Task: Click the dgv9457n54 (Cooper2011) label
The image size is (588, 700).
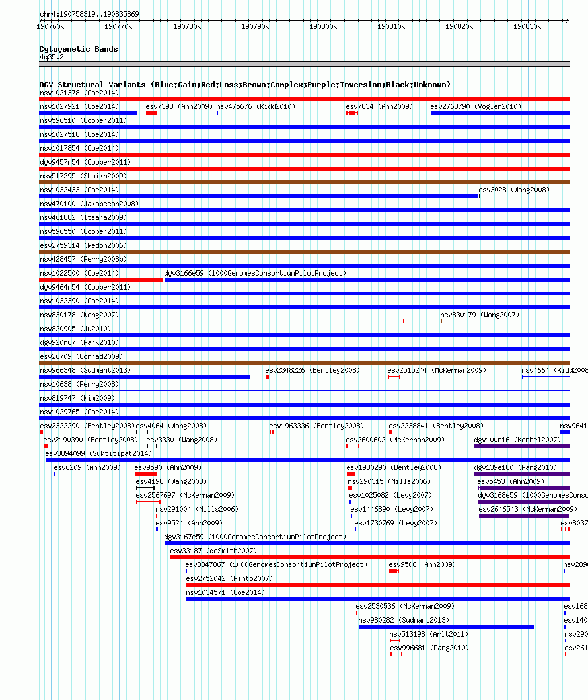Action: coord(85,162)
